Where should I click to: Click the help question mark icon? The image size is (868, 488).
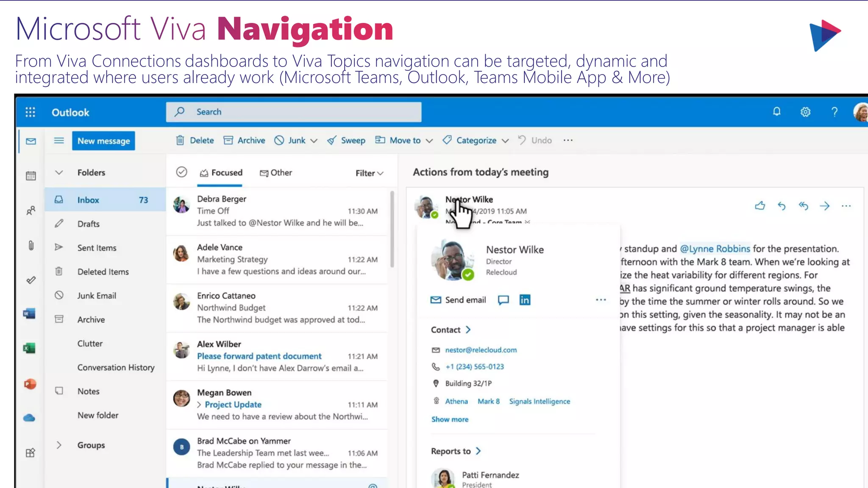[x=834, y=112]
